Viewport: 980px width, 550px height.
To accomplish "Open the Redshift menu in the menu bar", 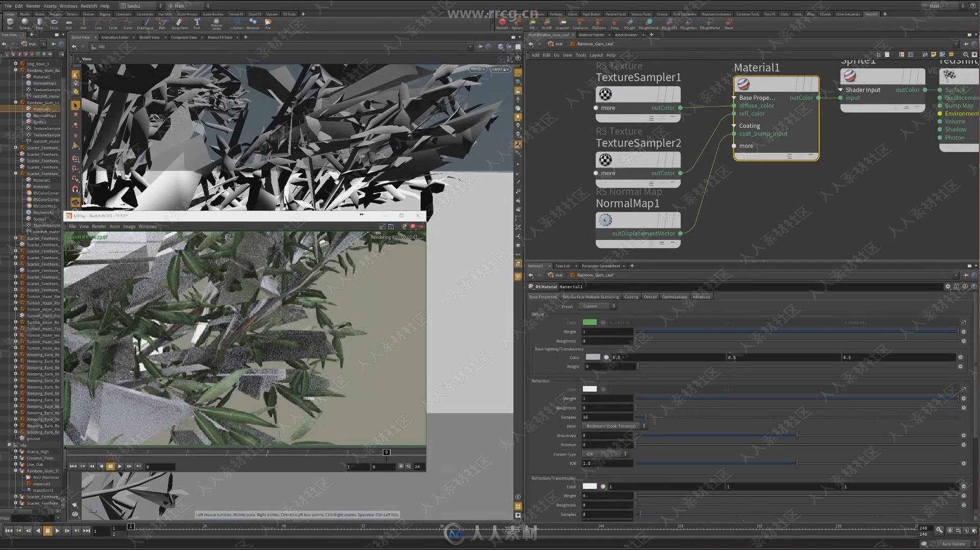I will coord(88,6).
